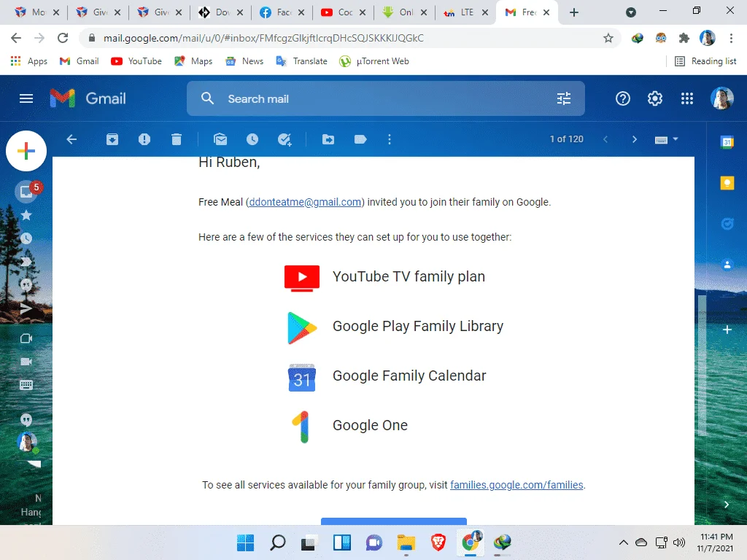Show search options filter icon

click(x=564, y=98)
